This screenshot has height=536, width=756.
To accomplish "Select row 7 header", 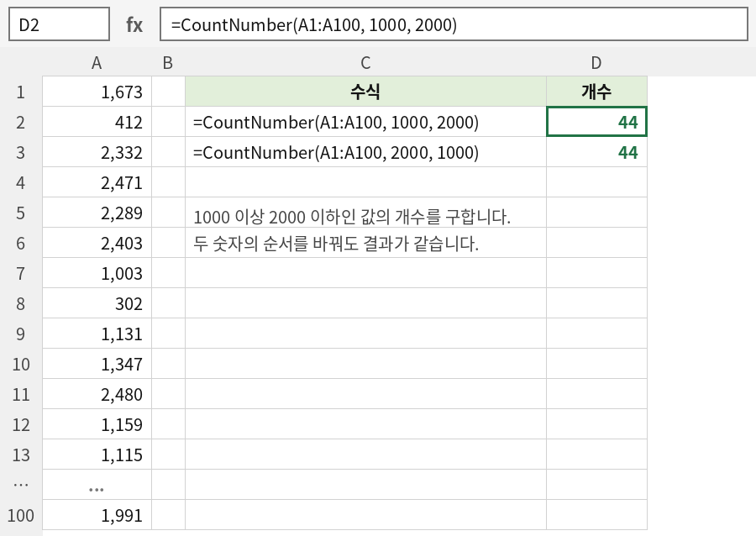I will click(21, 273).
